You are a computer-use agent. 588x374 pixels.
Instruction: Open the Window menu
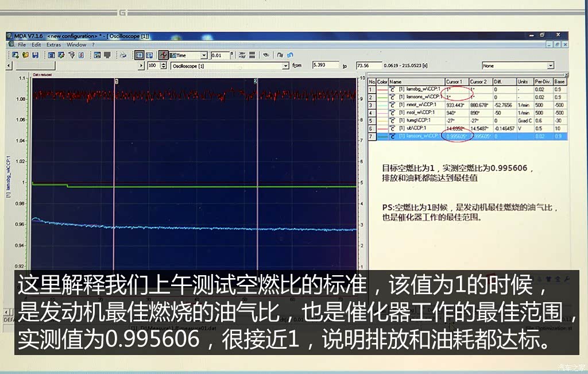pyautogui.click(x=76, y=45)
